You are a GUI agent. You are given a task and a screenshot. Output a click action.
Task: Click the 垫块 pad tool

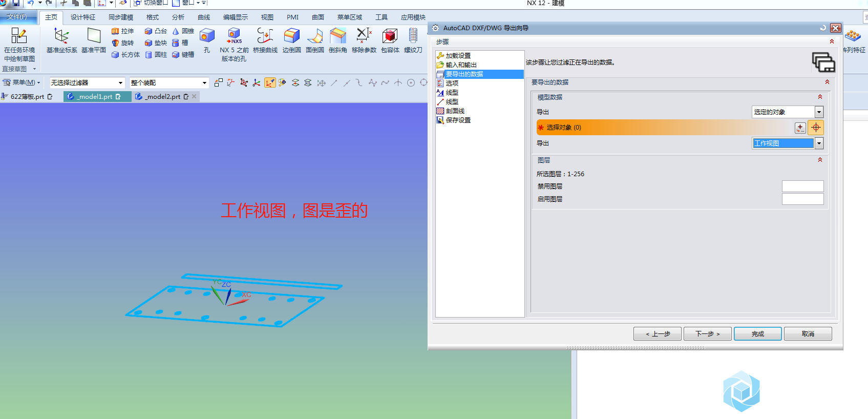[156, 43]
